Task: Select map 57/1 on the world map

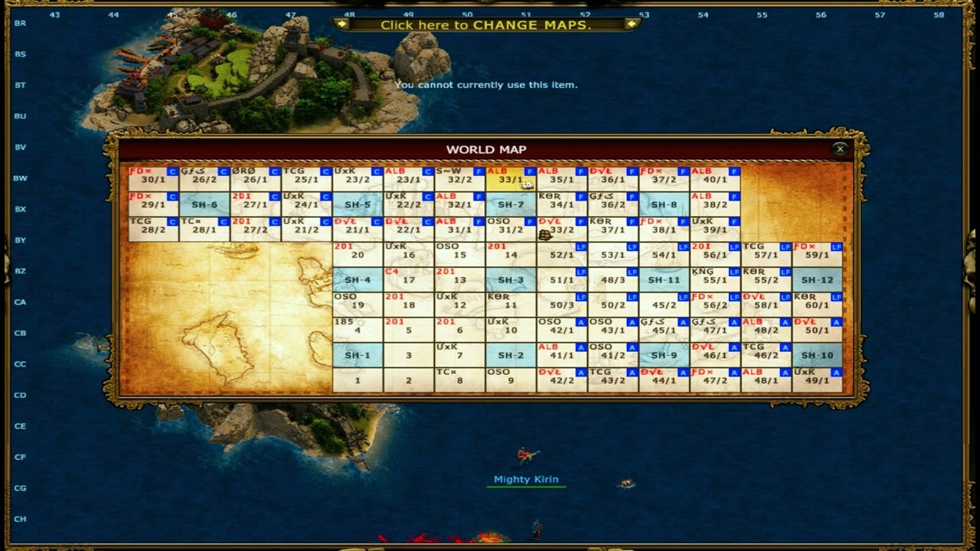Action: [x=766, y=255]
